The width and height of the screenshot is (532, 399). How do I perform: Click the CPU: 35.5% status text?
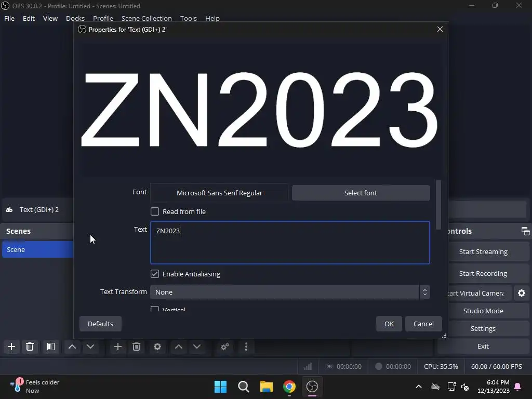[441, 366]
